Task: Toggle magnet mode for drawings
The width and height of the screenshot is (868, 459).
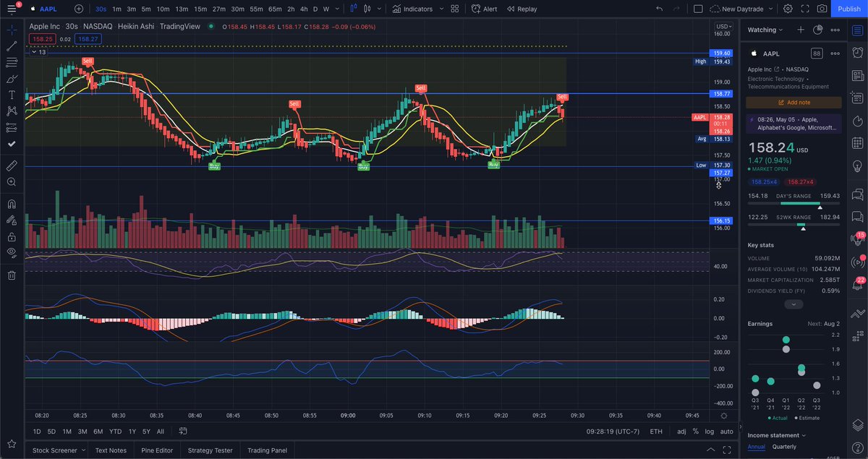Action: tap(12, 204)
